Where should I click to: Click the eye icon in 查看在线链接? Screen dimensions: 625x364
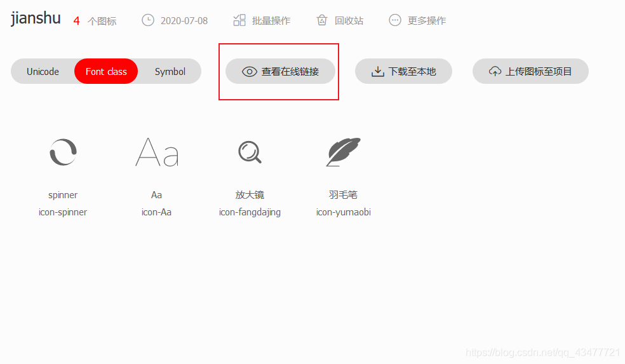pos(250,72)
